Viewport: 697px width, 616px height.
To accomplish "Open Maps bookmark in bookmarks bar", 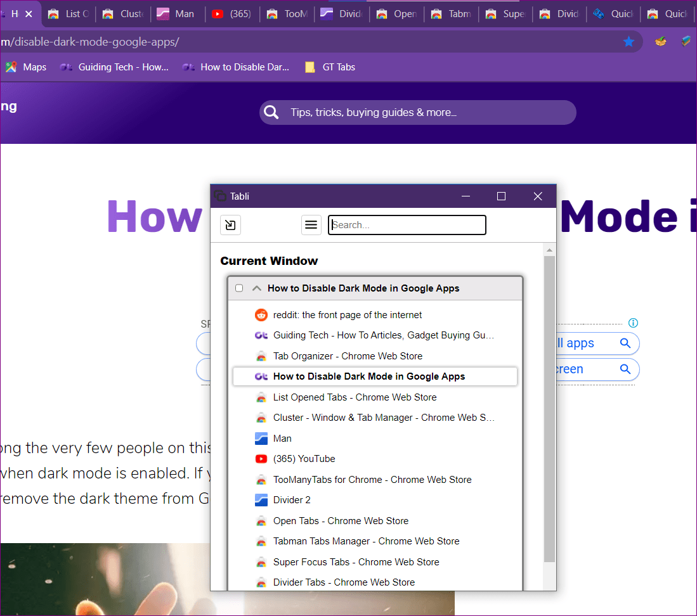I will [26, 67].
